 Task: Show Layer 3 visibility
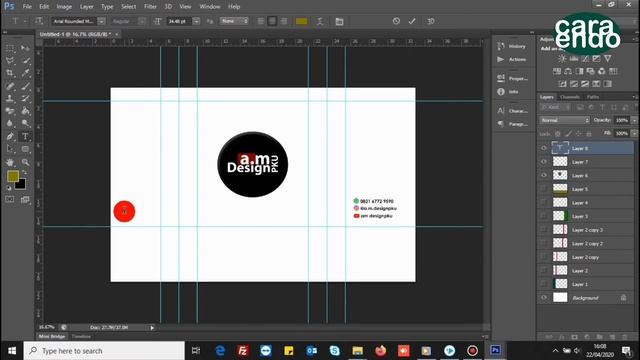click(x=544, y=216)
